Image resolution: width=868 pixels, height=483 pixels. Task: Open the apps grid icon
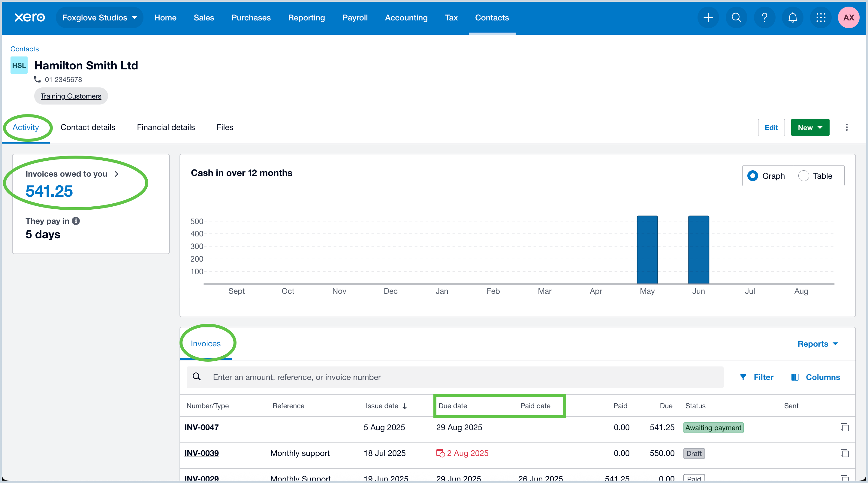[821, 17]
